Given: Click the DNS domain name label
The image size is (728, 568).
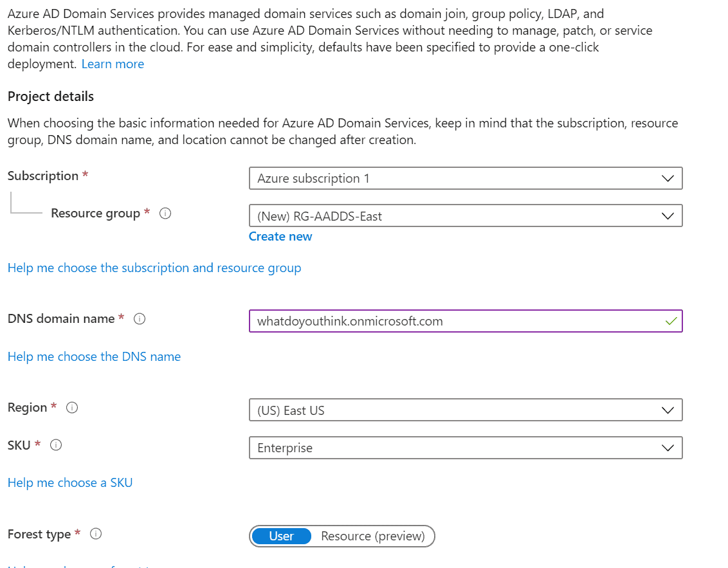Looking at the screenshot, I should 61,318.
